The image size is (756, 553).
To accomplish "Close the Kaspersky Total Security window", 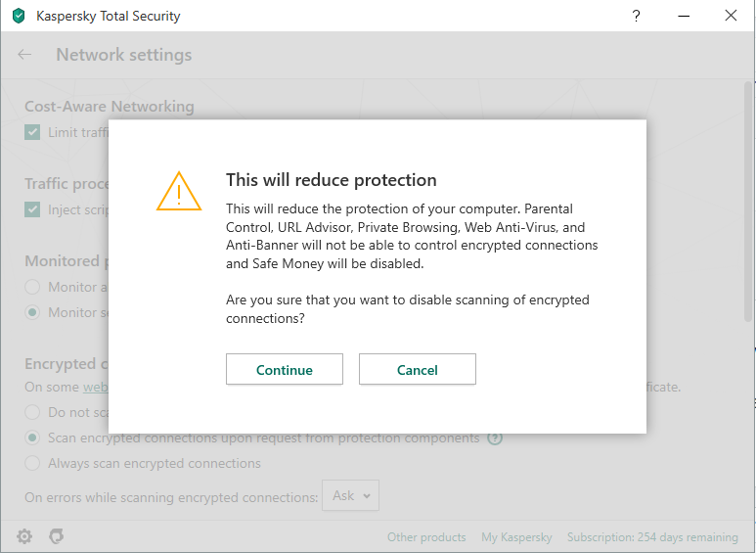I will 731,16.
